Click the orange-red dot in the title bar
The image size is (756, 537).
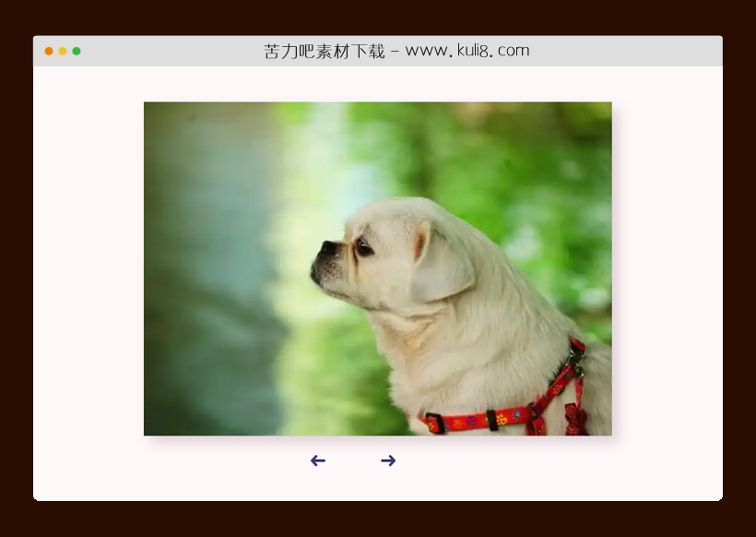click(49, 51)
